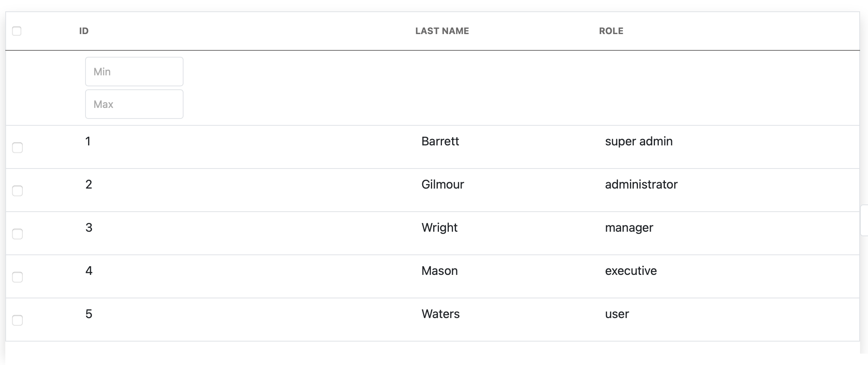Select the Waters last name cell
This screenshot has width=868, height=365.
[x=440, y=314]
